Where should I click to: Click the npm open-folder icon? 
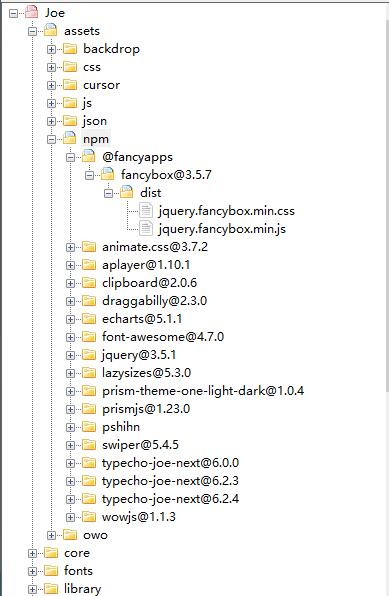(x=70, y=138)
